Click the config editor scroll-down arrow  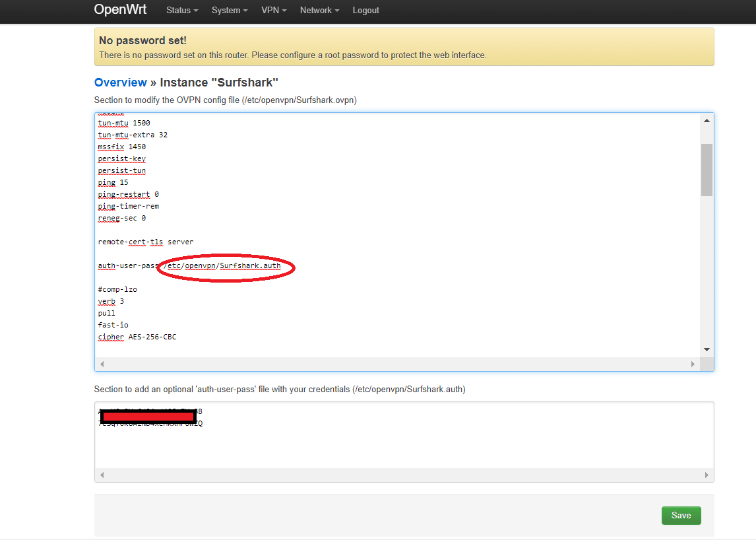click(707, 349)
